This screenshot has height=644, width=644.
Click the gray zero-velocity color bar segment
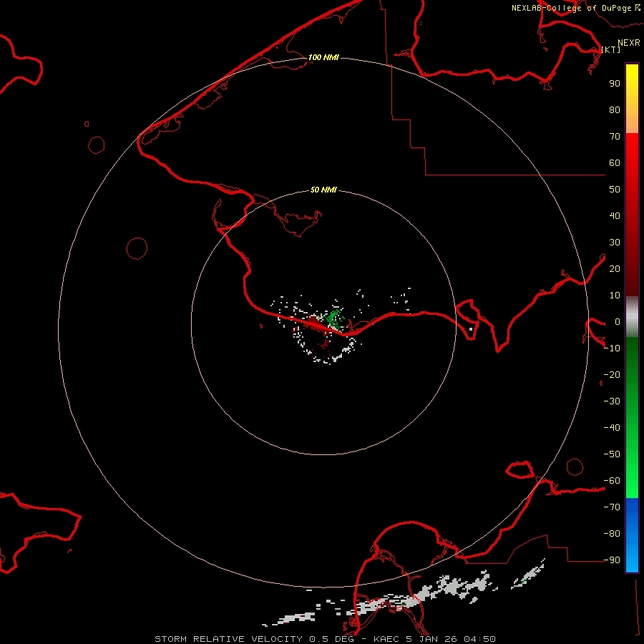[632, 317]
